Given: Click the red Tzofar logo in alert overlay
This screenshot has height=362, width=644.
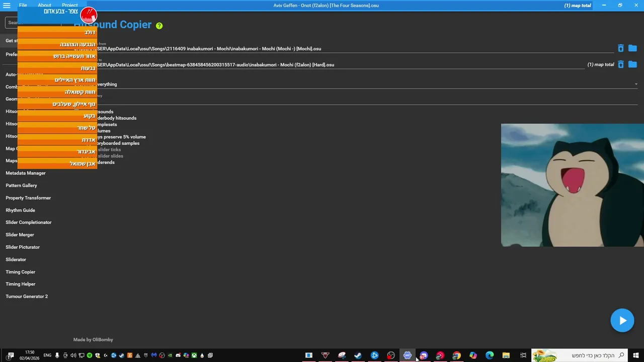Looking at the screenshot, I should tap(89, 15).
